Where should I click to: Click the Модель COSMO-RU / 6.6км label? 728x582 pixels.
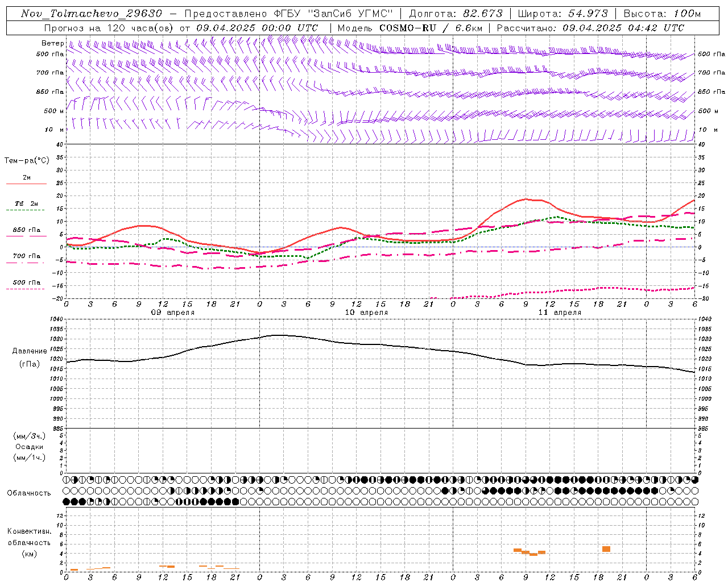409,28
